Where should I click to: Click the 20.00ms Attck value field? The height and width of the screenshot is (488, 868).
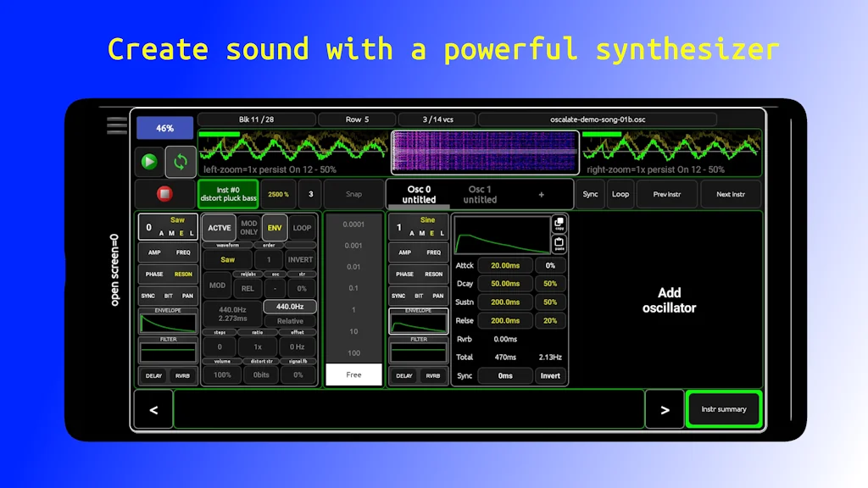pos(504,265)
